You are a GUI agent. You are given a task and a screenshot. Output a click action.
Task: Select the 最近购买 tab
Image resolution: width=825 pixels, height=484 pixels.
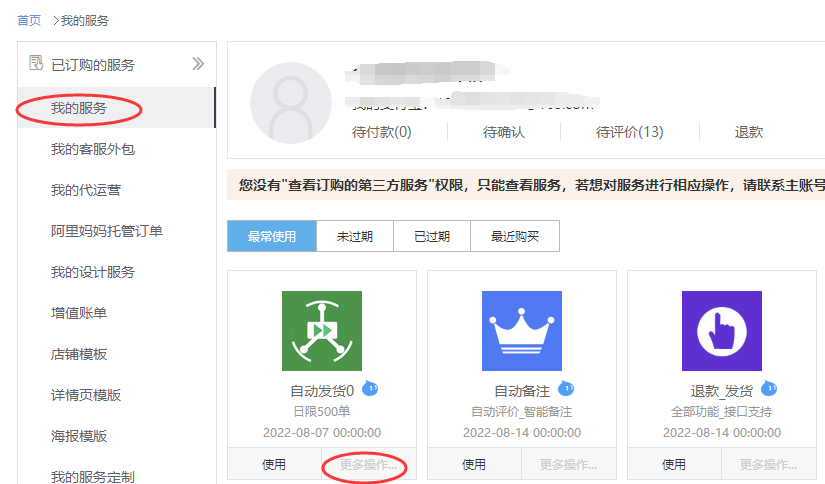514,237
